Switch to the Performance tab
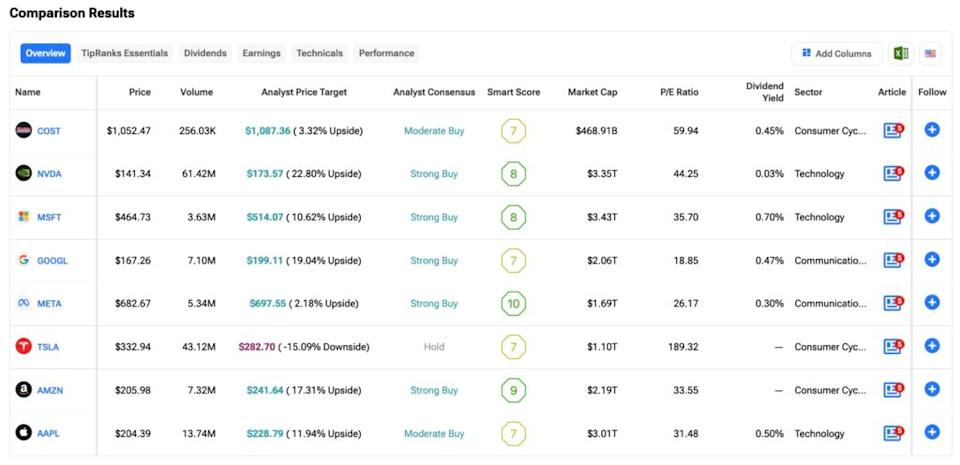960x465 pixels. pos(386,53)
